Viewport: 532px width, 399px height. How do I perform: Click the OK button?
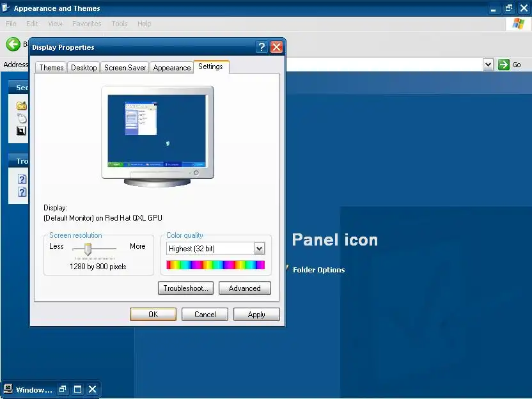click(x=153, y=314)
